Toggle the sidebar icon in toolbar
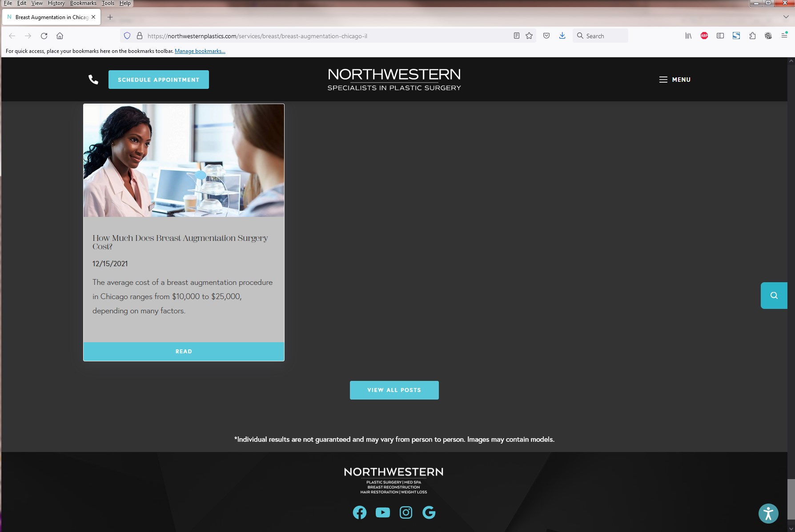Screen dimensions: 795x532 720,36
